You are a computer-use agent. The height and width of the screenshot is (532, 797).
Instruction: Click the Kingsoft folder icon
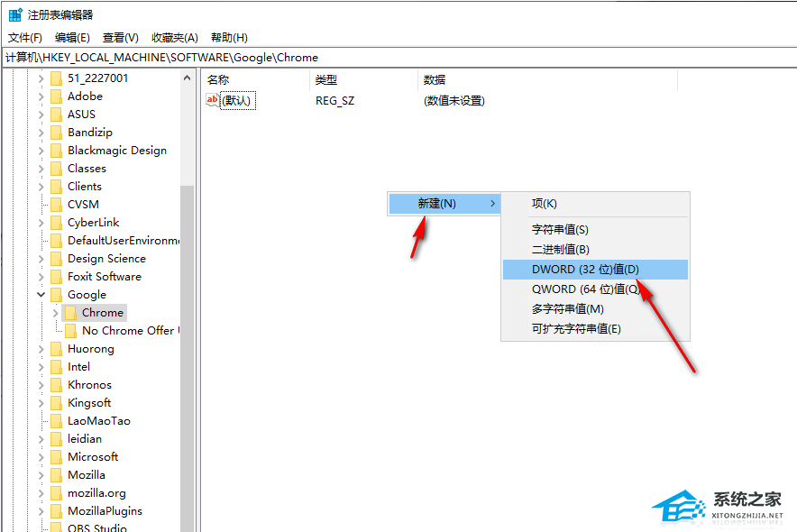point(57,403)
